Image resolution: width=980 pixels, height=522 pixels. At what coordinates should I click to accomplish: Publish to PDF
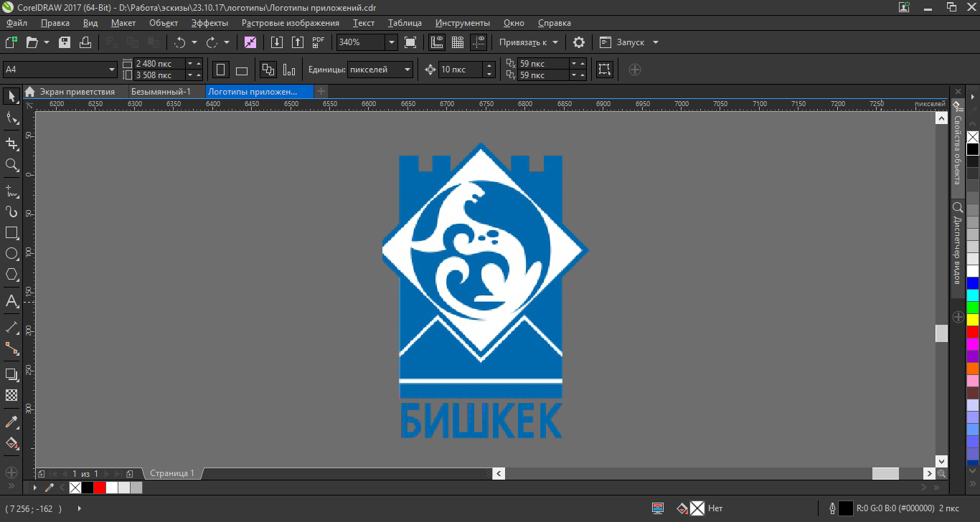(x=319, y=42)
